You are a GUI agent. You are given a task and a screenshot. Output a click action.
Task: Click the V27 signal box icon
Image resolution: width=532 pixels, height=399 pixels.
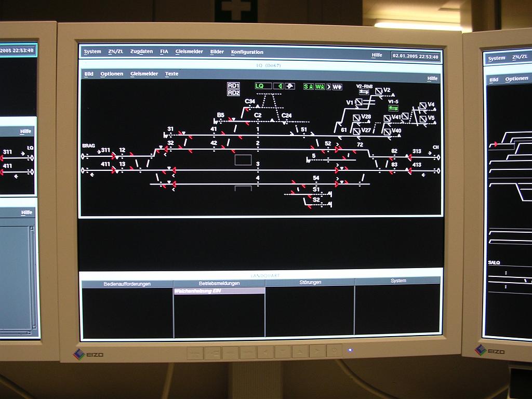356,131
